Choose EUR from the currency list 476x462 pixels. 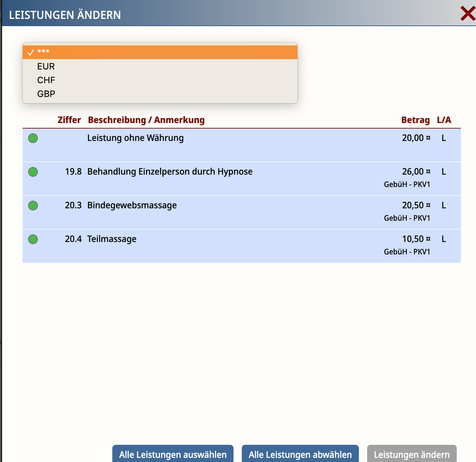46,66
